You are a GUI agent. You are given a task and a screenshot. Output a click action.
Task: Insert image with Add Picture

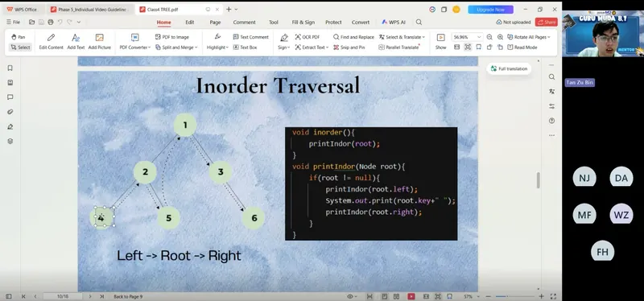(x=99, y=42)
